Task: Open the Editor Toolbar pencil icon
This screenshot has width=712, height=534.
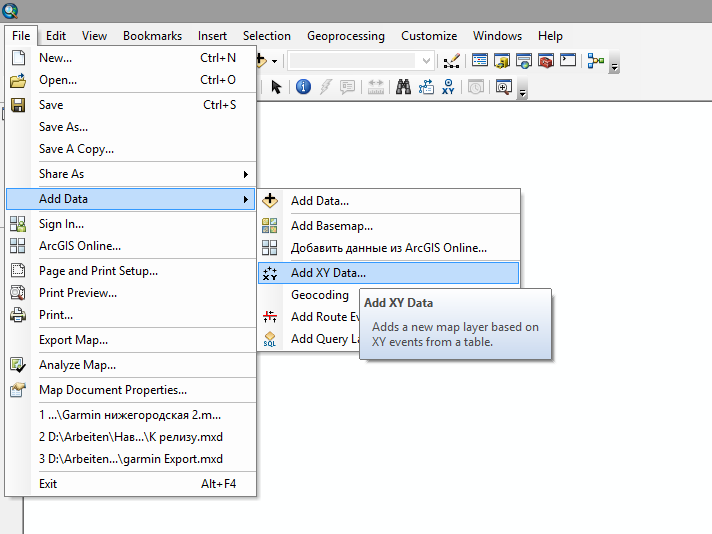Action: [x=451, y=62]
